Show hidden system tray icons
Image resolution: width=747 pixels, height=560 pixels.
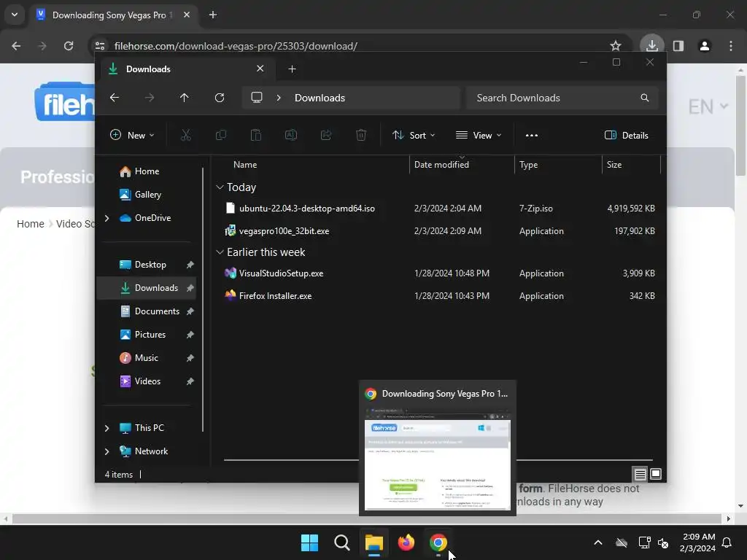coord(598,542)
